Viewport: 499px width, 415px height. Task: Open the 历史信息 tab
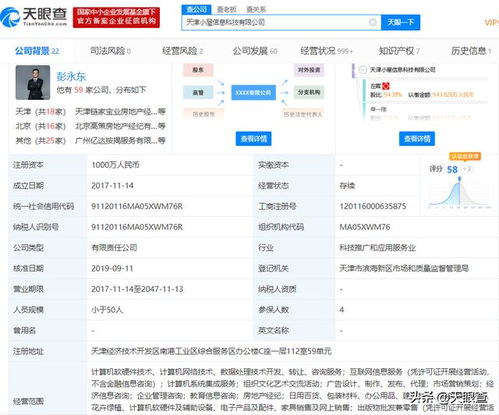pos(471,51)
